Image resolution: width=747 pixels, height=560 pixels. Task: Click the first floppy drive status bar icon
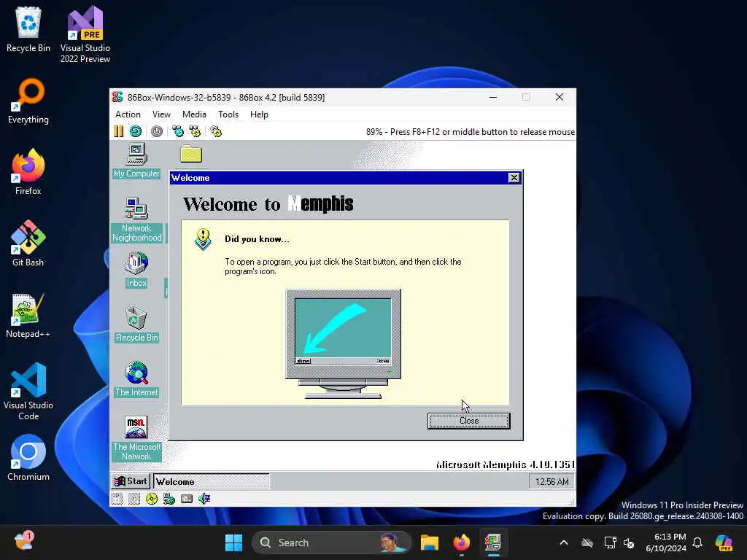click(117, 499)
